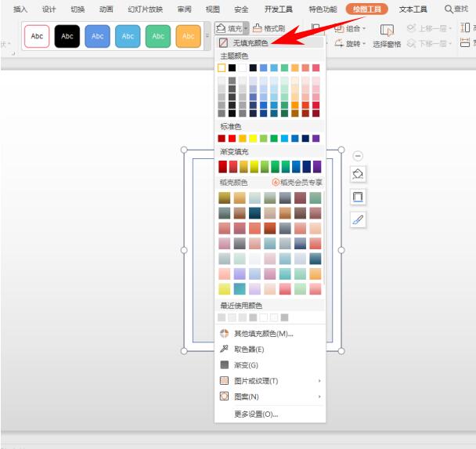Pick the red standard color swatch

coord(233,139)
